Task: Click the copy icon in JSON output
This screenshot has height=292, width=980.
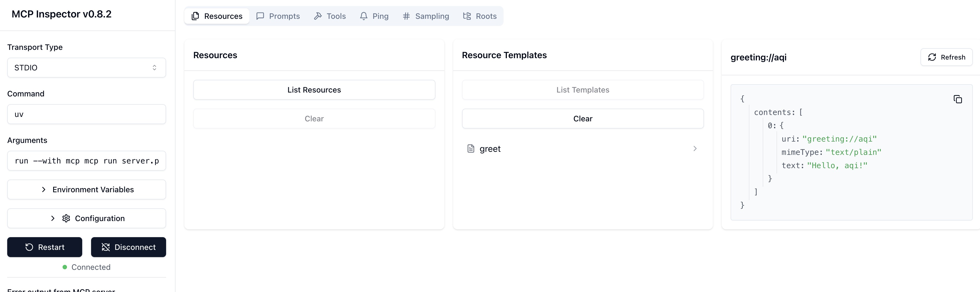Action: (x=958, y=99)
